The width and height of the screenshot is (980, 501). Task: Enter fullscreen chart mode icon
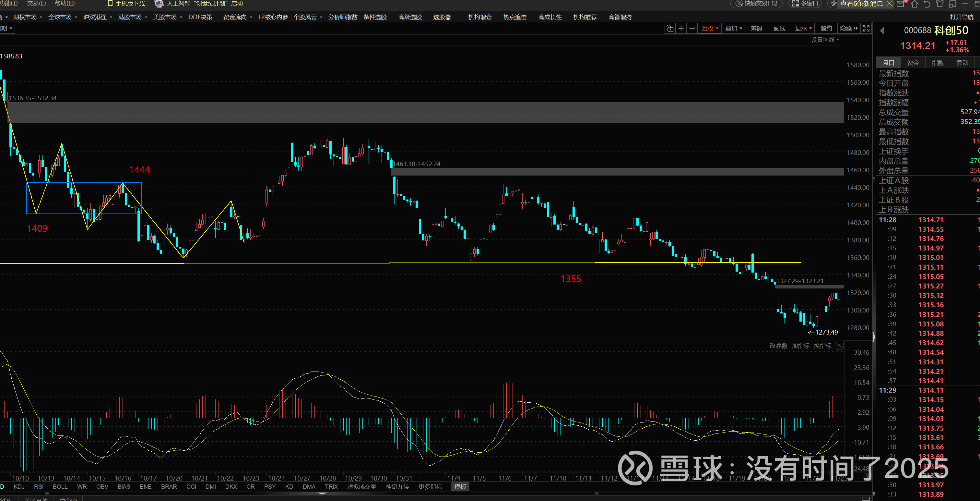pyautogui.click(x=866, y=29)
